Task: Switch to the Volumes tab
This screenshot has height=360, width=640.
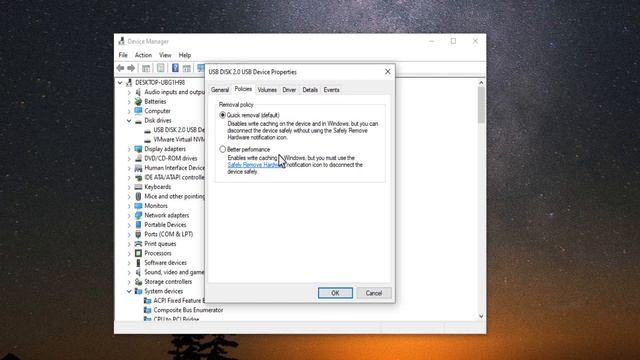Action: point(267,90)
